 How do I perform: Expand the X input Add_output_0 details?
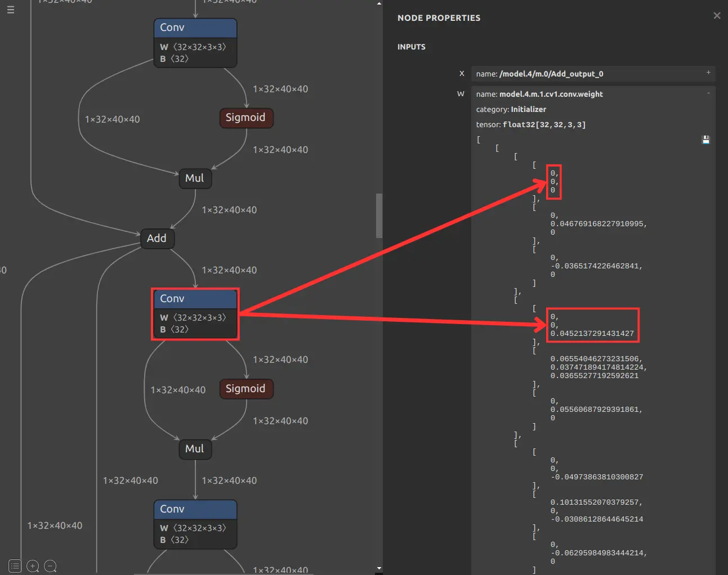coord(708,73)
